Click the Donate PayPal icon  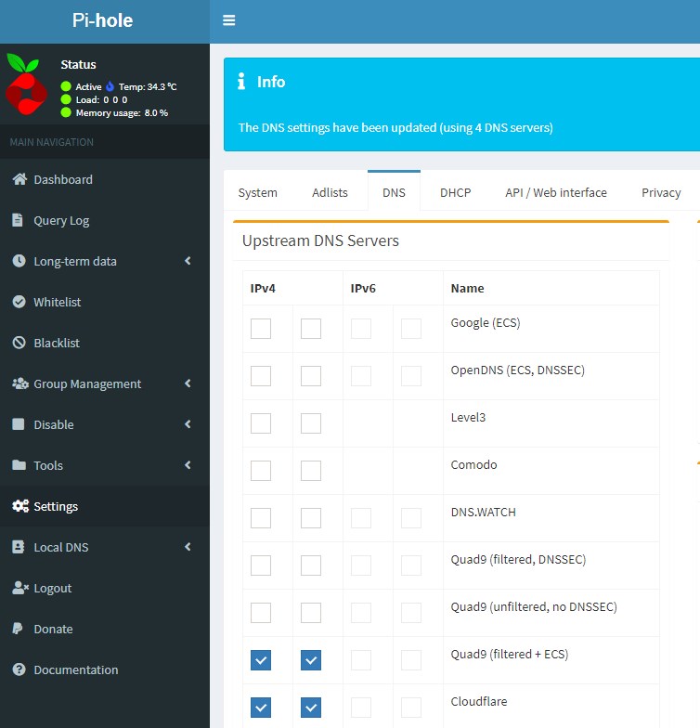point(18,628)
